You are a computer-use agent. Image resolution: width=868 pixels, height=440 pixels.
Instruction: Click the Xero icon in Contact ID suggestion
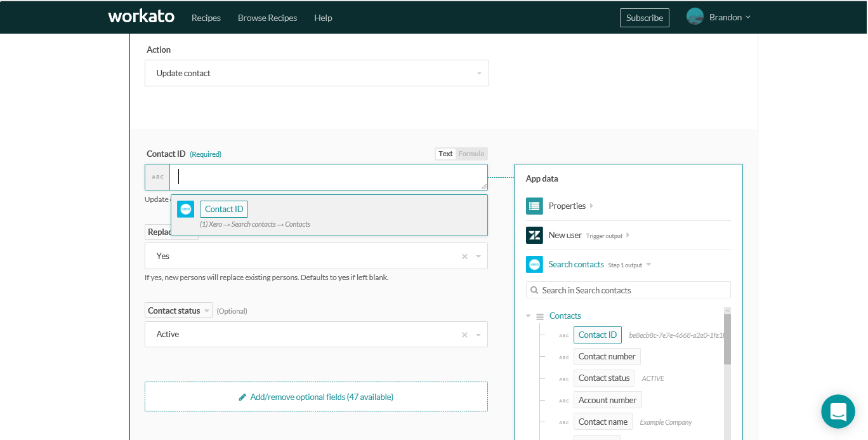(x=185, y=209)
